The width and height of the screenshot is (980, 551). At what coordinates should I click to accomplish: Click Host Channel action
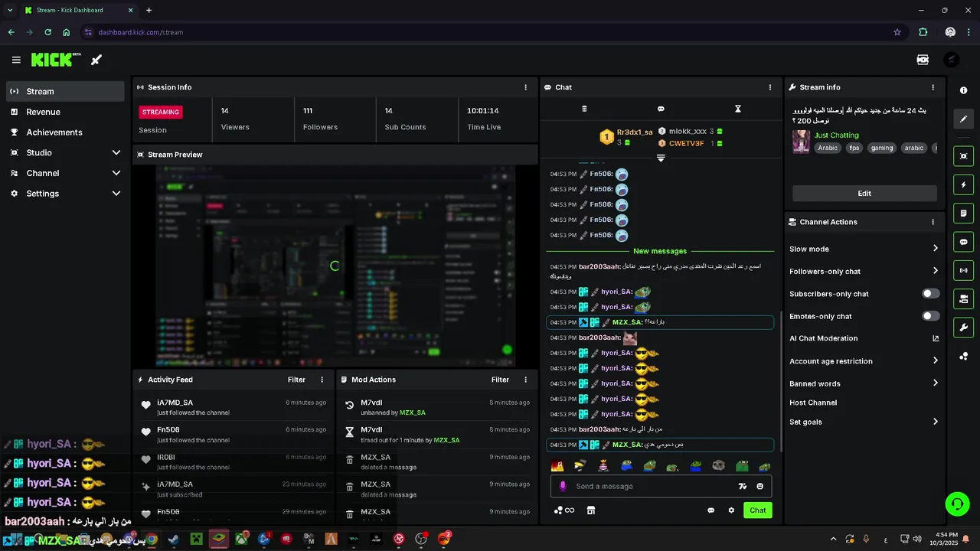tap(813, 403)
